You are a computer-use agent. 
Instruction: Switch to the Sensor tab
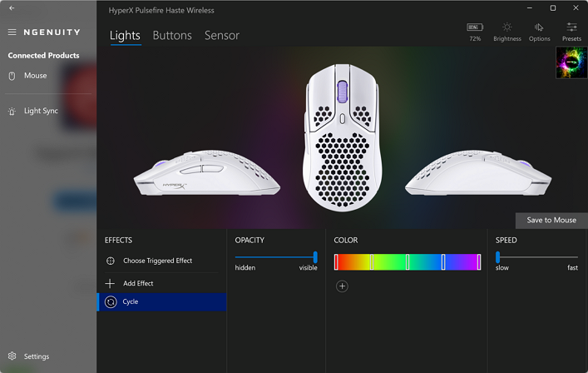(x=222, y=36)
